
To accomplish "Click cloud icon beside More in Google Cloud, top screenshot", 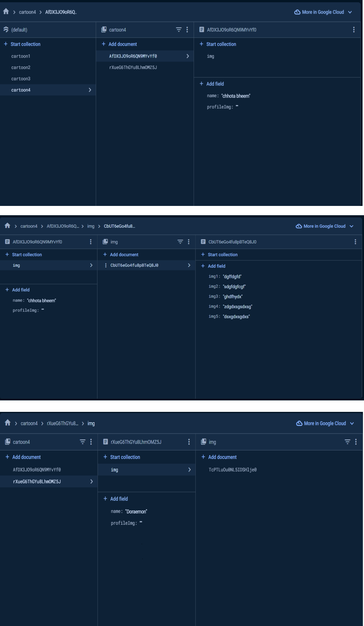I will point(297,12).
